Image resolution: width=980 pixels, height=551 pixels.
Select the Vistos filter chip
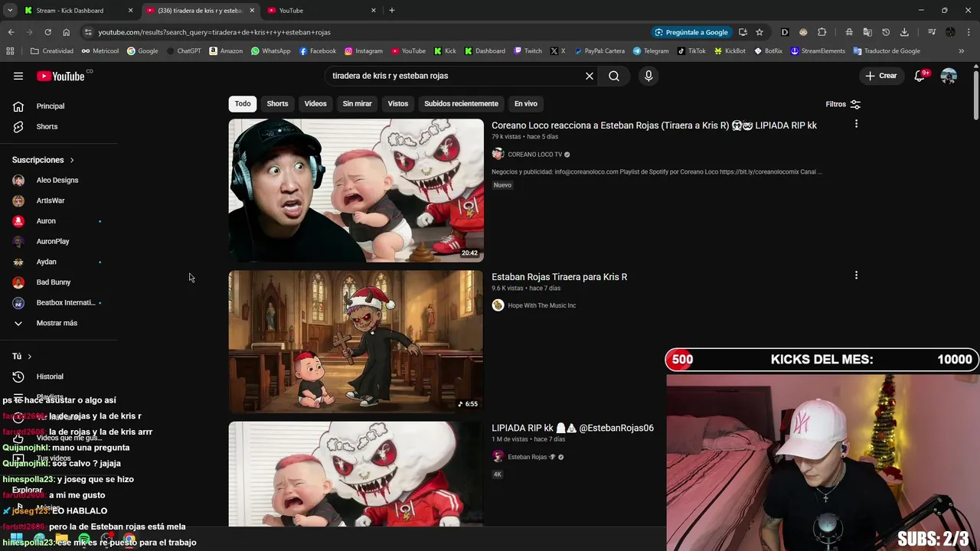[398, 103]
